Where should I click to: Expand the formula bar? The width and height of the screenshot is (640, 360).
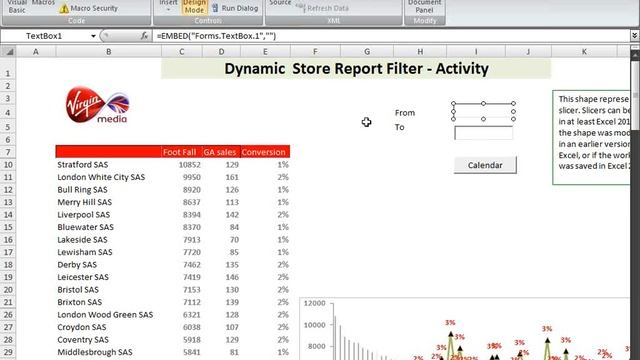tap(634, 36)
